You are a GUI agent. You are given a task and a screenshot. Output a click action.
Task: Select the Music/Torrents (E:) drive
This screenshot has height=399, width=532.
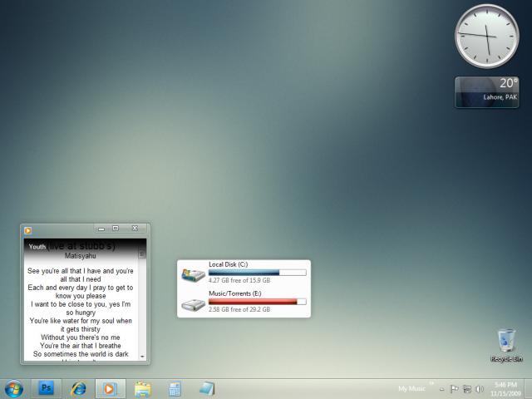pyautogui.click(x=244, y=302)
